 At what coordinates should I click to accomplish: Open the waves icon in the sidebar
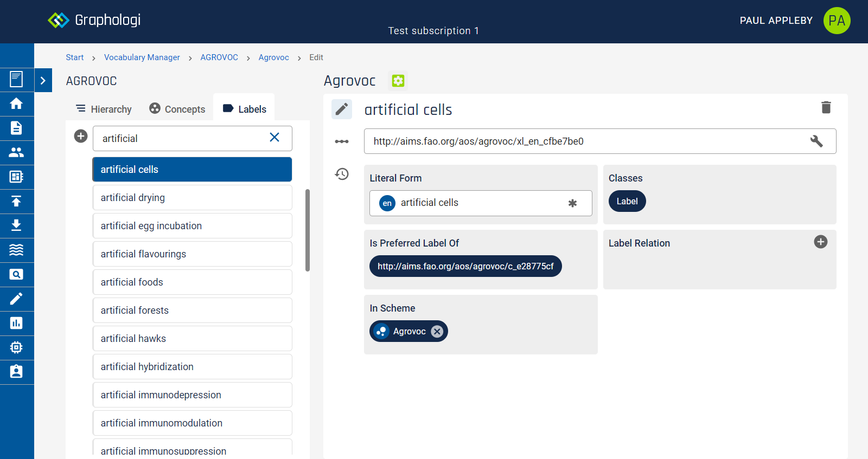point(16,250)
